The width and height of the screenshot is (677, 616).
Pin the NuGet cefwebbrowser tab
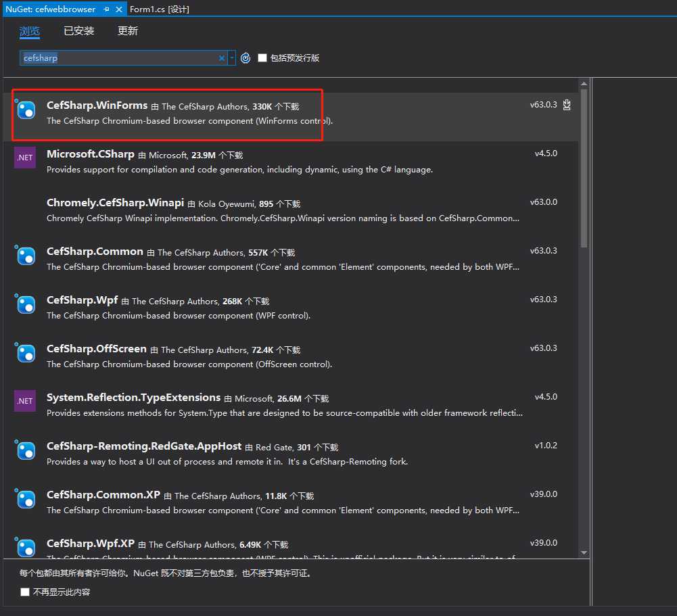click(x=106, y=9)
